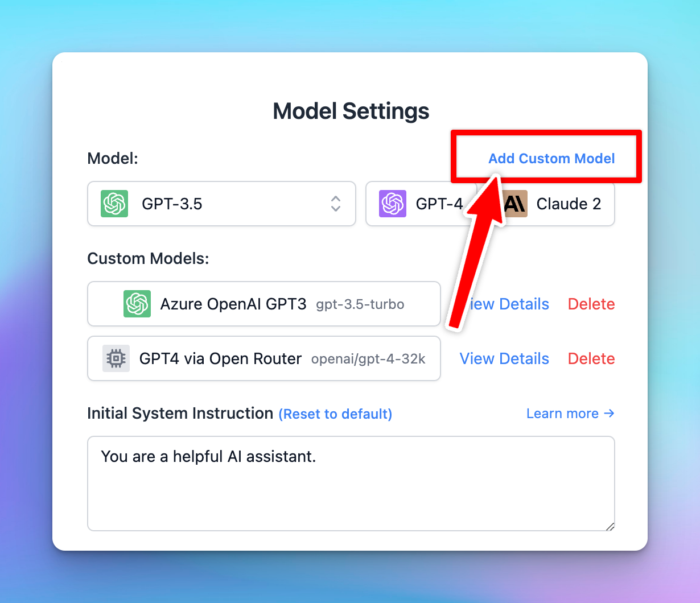Click the Anthropic Claude 2 logo icon
The height and width of the screenshot is (603, 700).
pyautogui.click(x=515, y=204)
